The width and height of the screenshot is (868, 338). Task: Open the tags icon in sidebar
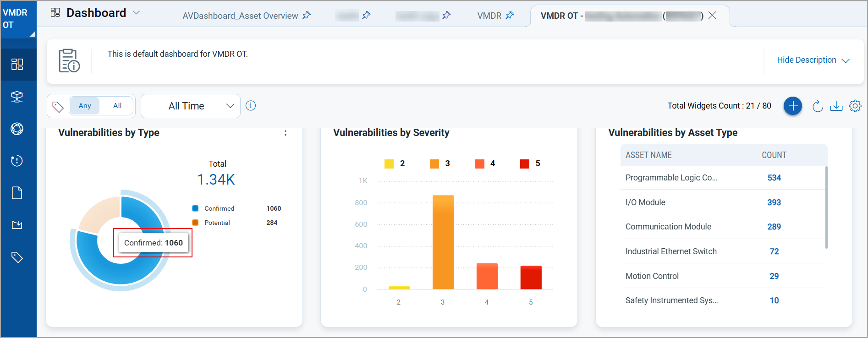point(17,257)
